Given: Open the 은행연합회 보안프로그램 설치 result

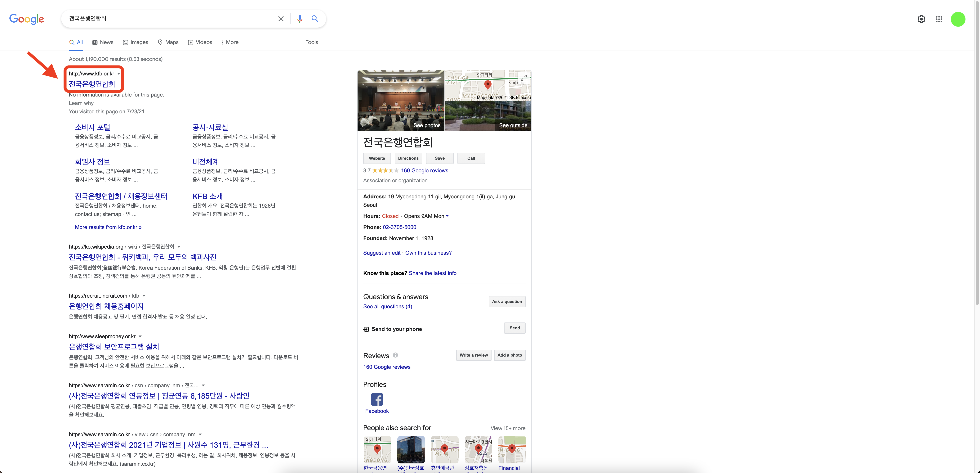Looking at the screenshot, I should point(114,347).
